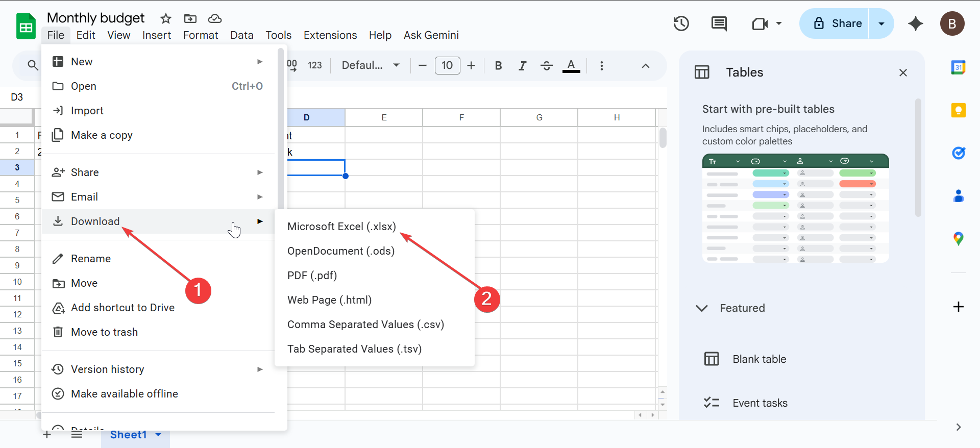Open Google Maps side panel icon
Viewport: 980px width, 448px height.
click(x=958, y=238)
